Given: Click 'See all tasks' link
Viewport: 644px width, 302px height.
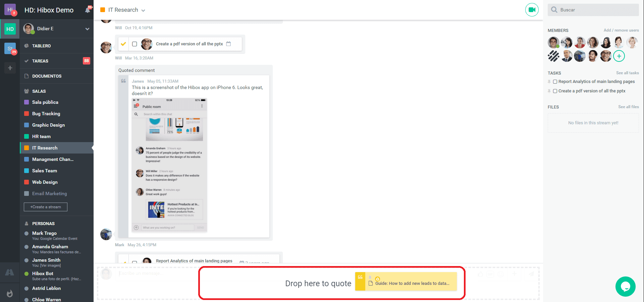Looking at the screenshot, I should (627, 73).
